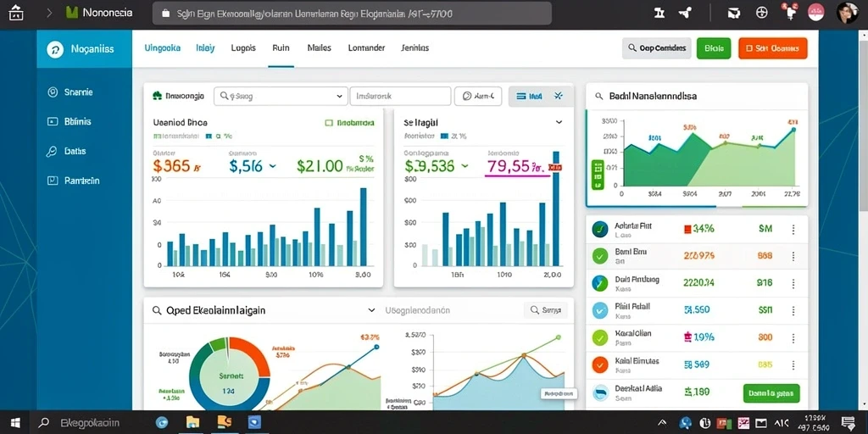Open the File Explorer taskbar icon
This screenshot has width=868, height=434.
coord(192,423)
